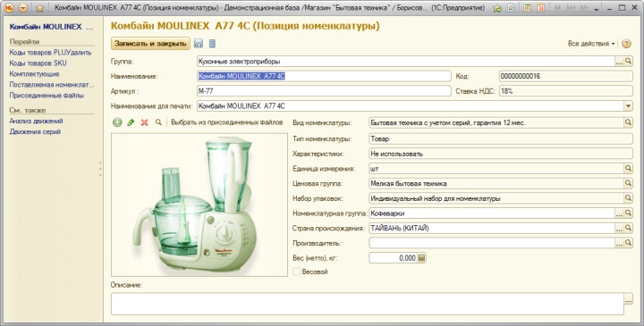Click the M+ memory button
Screen dimensions: 644x326
pos(572,8)
